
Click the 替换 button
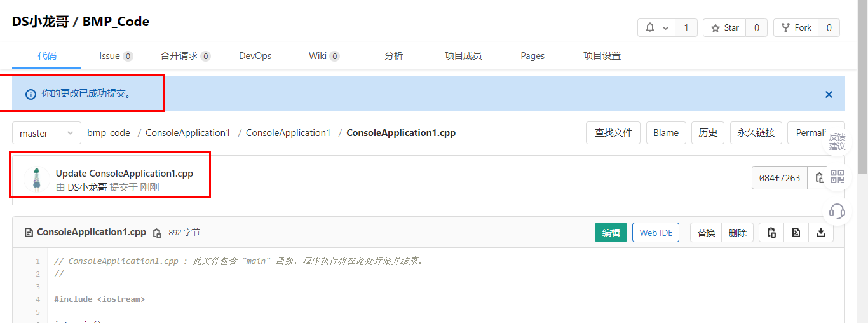tap(706, 233)
